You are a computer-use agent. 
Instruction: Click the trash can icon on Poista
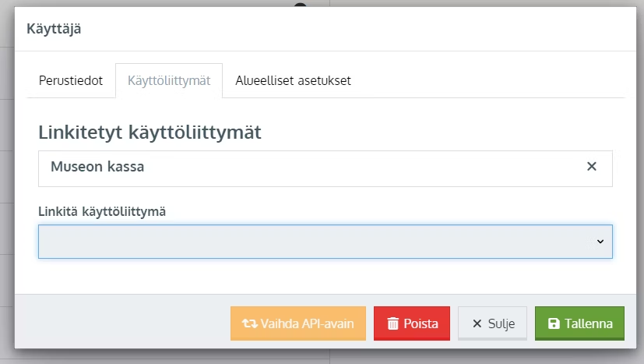click(x=393, y=323)
